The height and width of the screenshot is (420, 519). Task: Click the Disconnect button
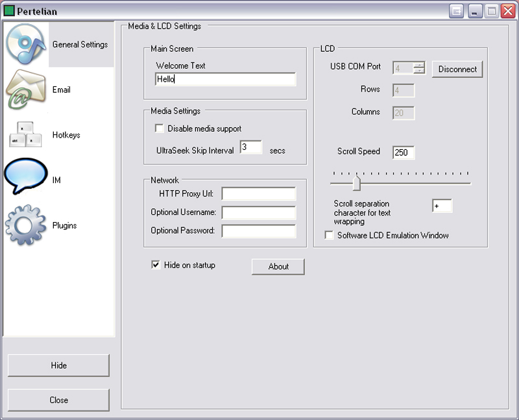(457, 69)
